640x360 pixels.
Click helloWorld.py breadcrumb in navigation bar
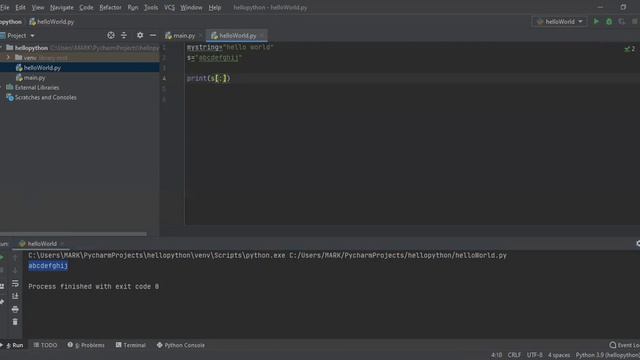click(51, 22)
